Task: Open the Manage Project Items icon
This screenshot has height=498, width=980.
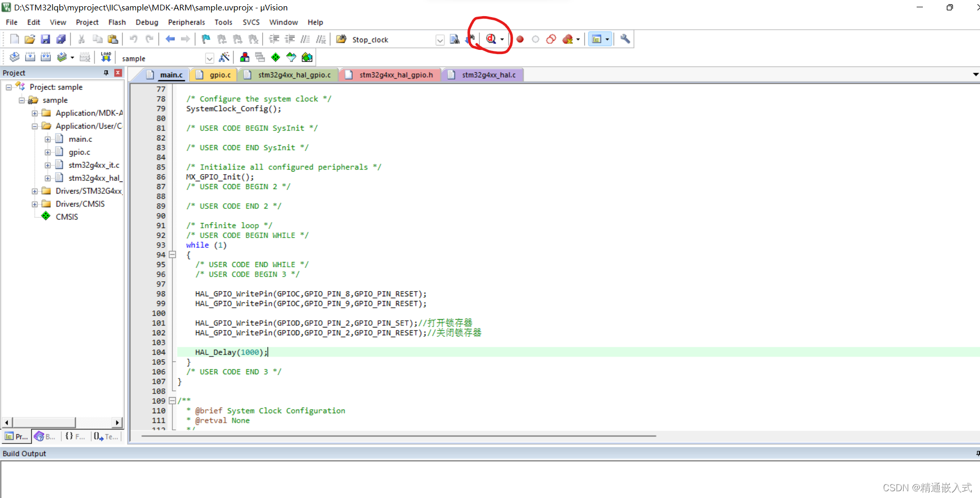Action: [245, 57]
